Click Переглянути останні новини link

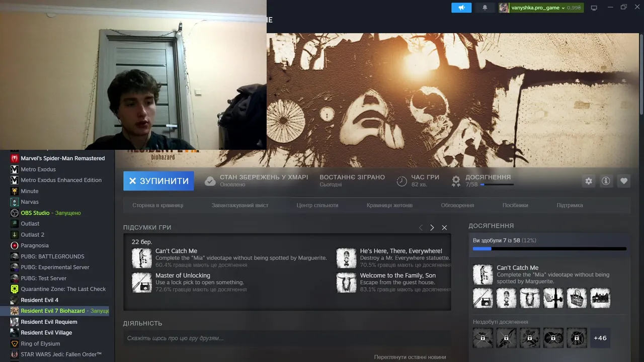point(410,357)
